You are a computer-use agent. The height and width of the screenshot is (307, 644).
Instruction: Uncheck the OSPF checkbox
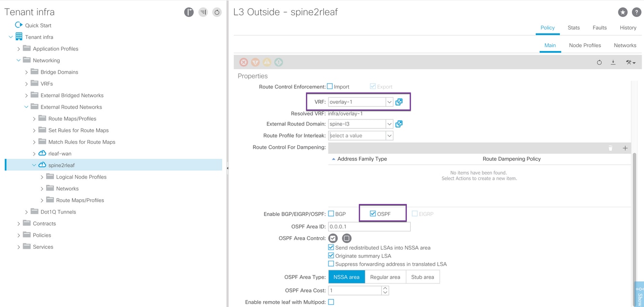click(x=373, y=214)
